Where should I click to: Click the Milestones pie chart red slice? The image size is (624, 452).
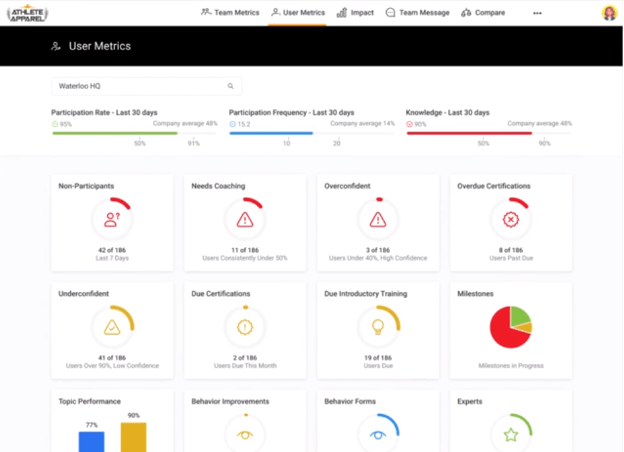[x=505, y=332]
